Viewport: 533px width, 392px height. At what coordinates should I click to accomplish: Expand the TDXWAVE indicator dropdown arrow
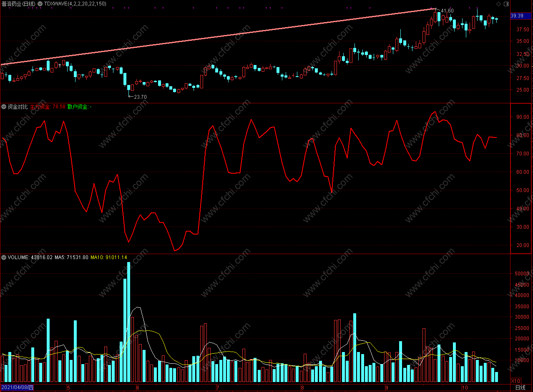tap(40, 4)
